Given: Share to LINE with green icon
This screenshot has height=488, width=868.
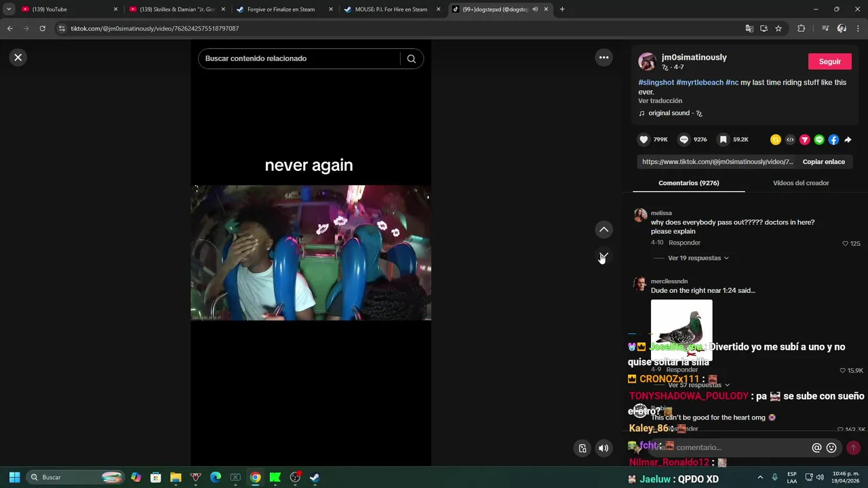Looking at the screenshot, I should tap(819, 140).
